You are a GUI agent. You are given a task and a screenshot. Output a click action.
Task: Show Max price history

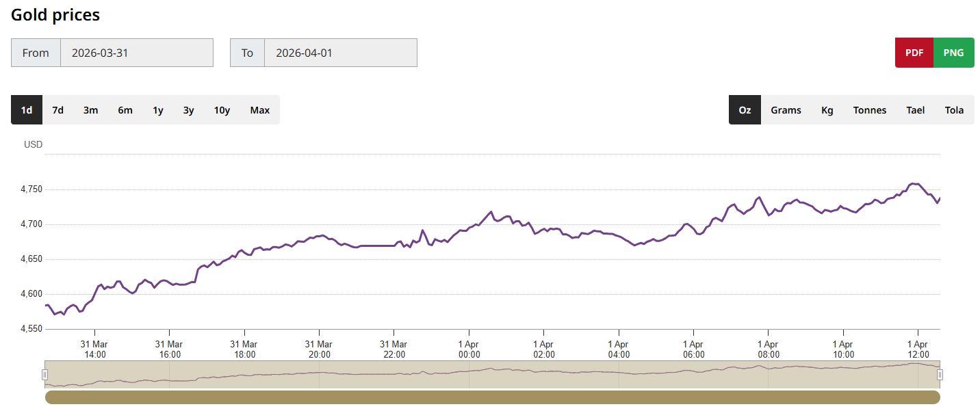pyautogui.click(x=260, y=110)
